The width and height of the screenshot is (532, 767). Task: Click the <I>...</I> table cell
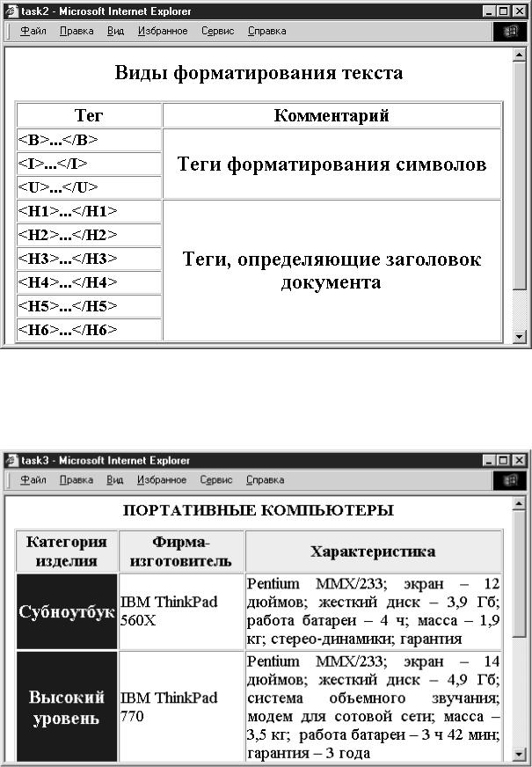[89, 164]
